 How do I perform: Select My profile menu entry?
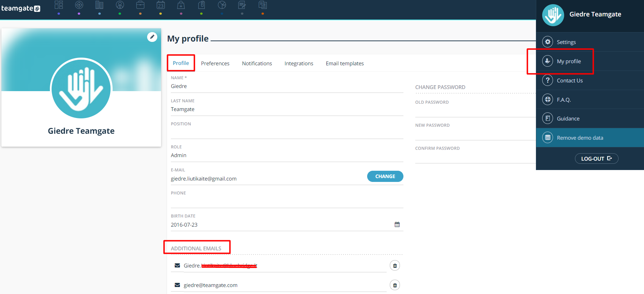click(x=590, y=61)
